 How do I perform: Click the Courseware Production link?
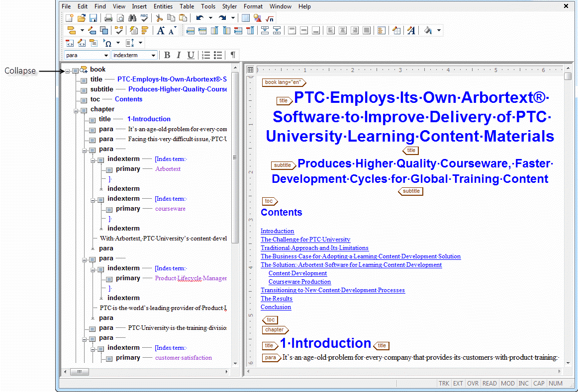(x=299, y=282)
